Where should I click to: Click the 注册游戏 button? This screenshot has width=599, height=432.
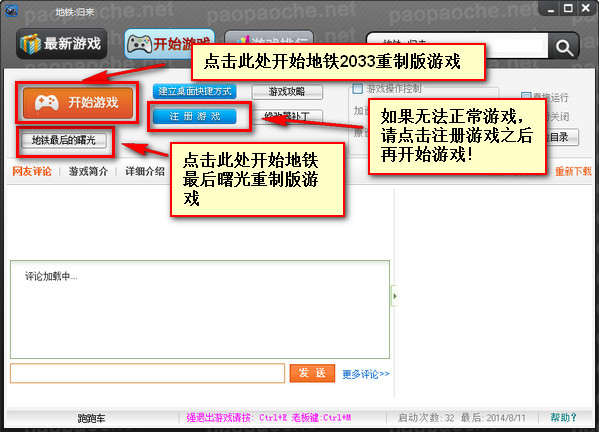pos(194,116)
